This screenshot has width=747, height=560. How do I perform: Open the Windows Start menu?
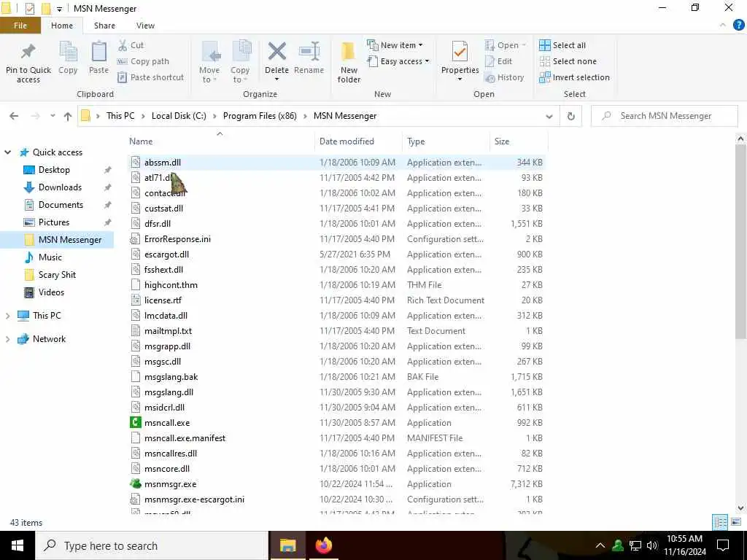[x=18, y=545]
